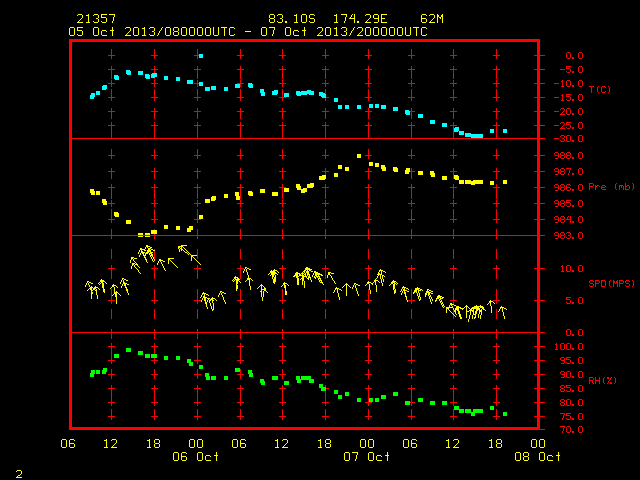Select the 100.0 humidity tick label
The image size is (640, 480).
(569, 347)
